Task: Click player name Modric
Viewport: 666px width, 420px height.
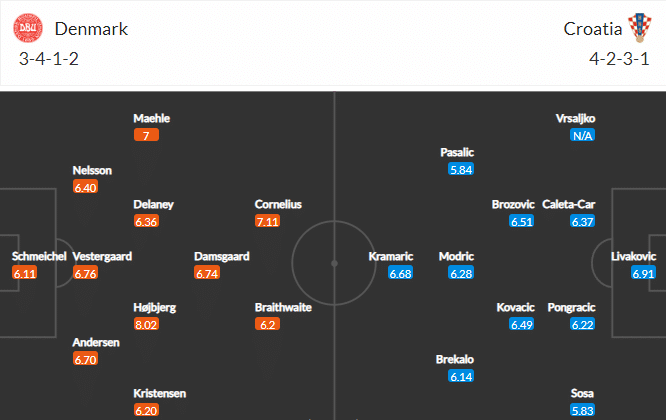Action: click(x=456, y=256)
